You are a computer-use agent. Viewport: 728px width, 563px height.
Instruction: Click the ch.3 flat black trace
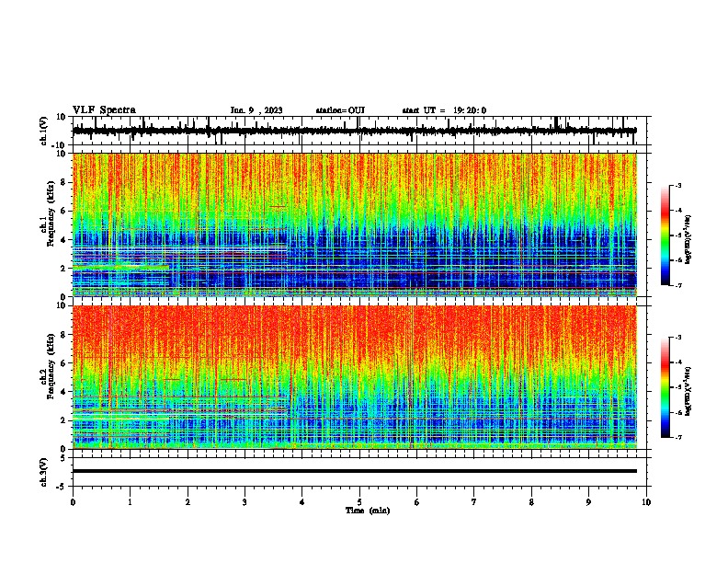coord(355,471)
